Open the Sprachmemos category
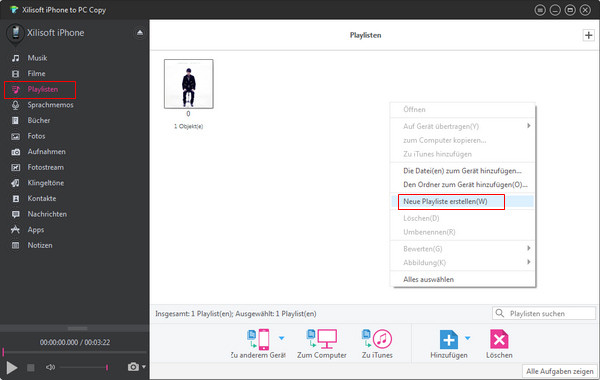 (x=50, y=105)
